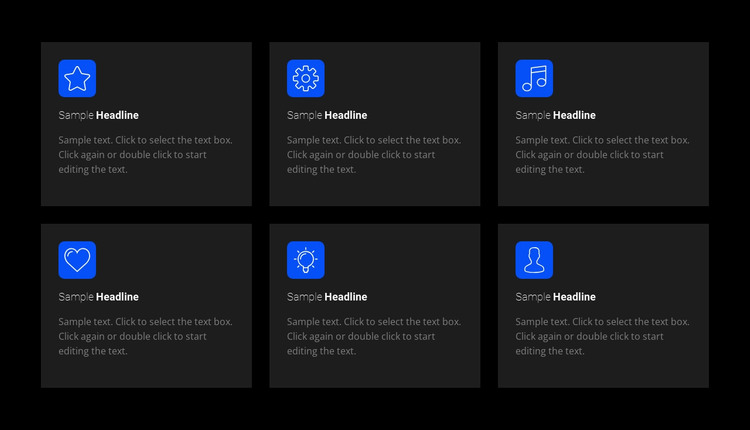Select the headline under the music note icon
The image size is (750, 430).
tap(556, 115)
